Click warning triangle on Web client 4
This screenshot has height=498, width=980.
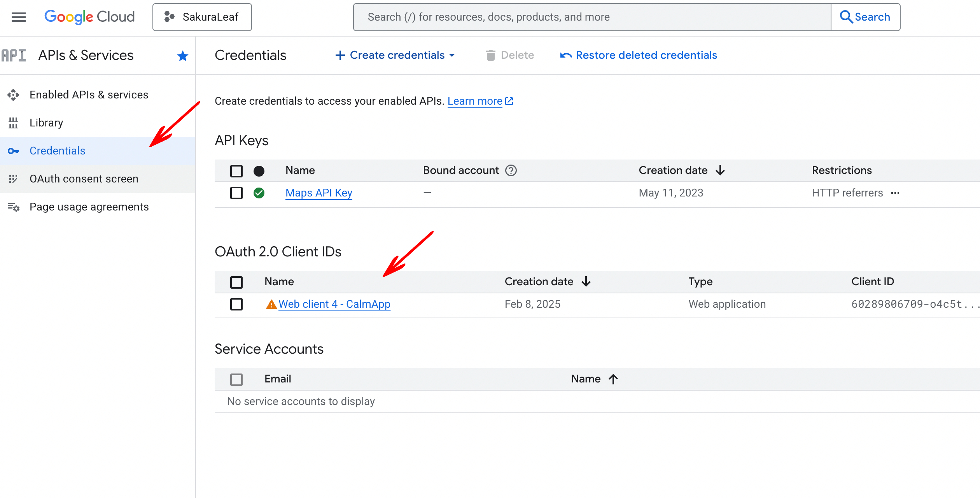click(x=271, y=304)
